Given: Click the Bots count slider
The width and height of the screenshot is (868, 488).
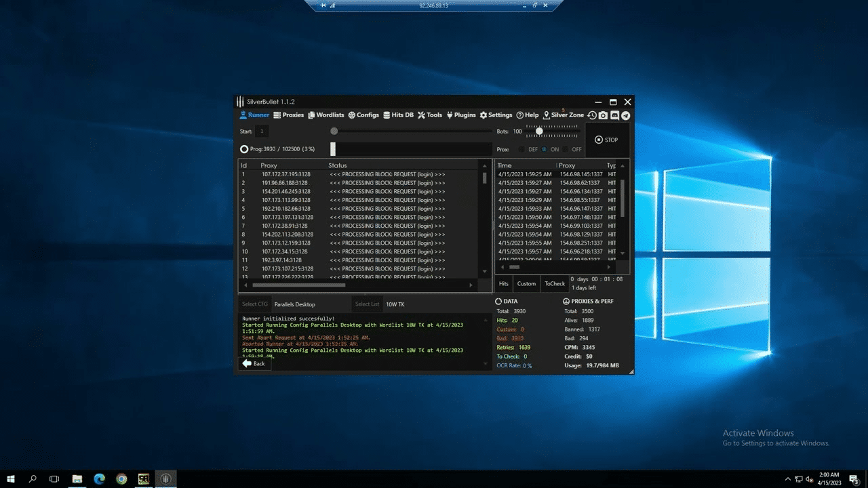Looking at the screenshot, I should tap(539, 131).
